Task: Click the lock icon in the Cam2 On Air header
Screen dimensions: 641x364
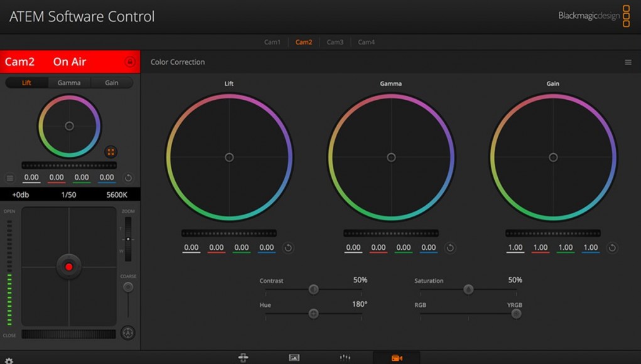Action: [x=129, y=62]
